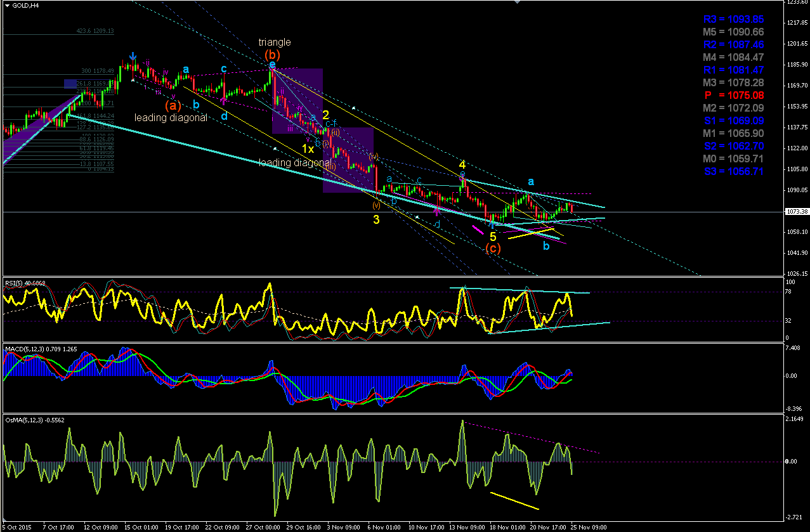This screenshot has height=532, width=810.
Task: Click the R2 = 1087.46 pivot label
Action: tap(734, 44)
